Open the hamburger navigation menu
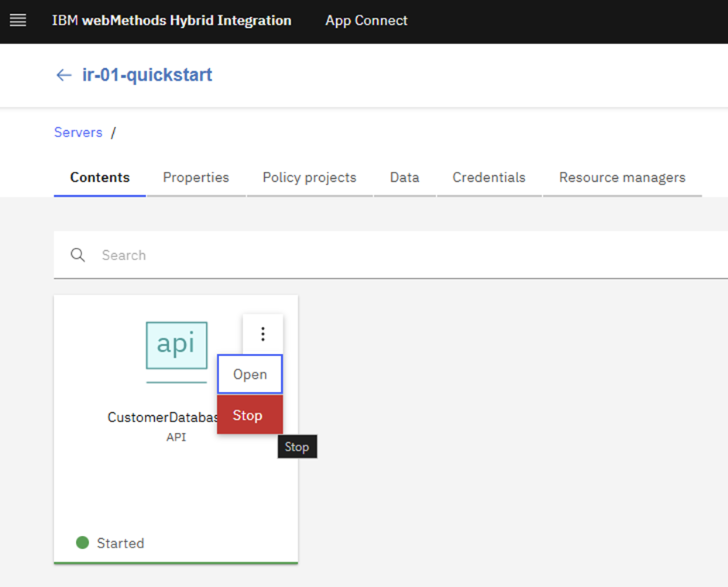 click(18, 20)
